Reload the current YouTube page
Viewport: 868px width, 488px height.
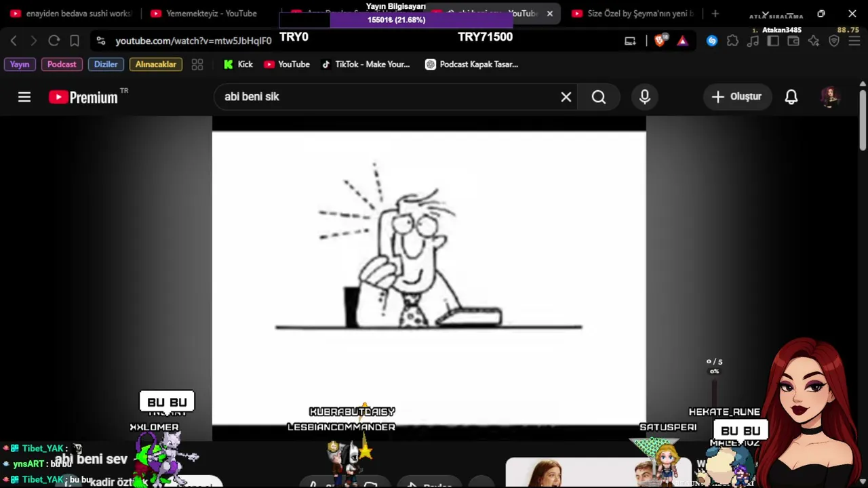click(54, 41)
